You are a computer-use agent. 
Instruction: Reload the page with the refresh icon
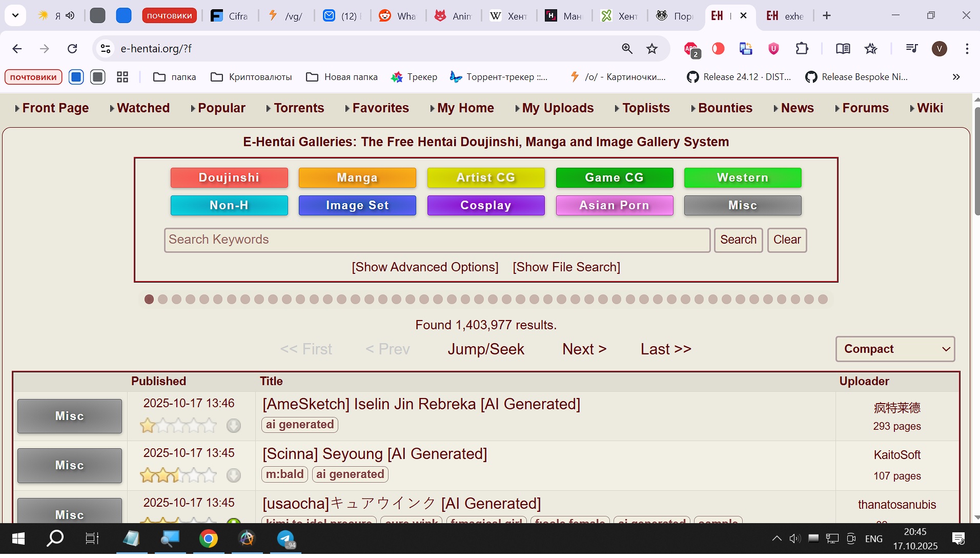72,49
